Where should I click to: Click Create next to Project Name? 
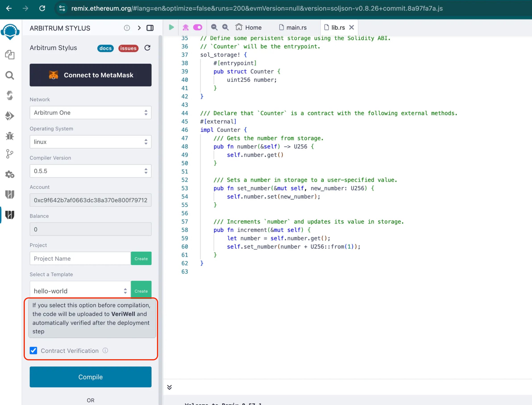[x=141, y=259]
